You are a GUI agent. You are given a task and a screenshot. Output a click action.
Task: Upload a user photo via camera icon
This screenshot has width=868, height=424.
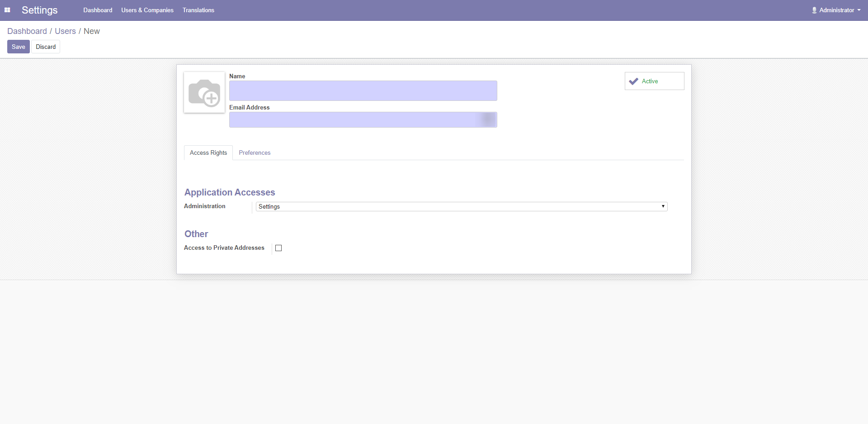coord(204,92)
